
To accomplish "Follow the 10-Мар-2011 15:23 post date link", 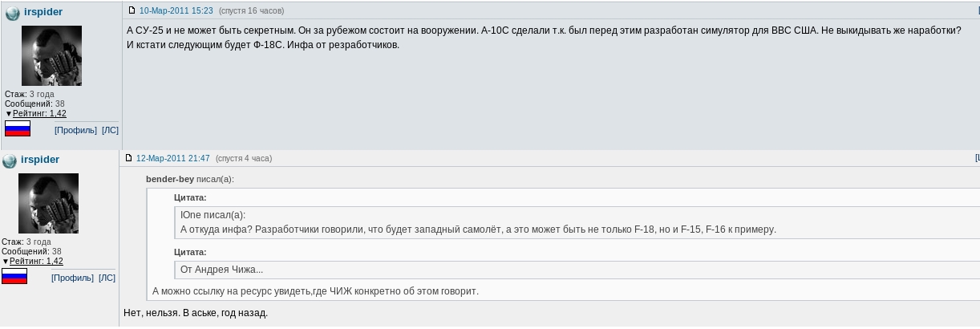I will click(165, 11).
